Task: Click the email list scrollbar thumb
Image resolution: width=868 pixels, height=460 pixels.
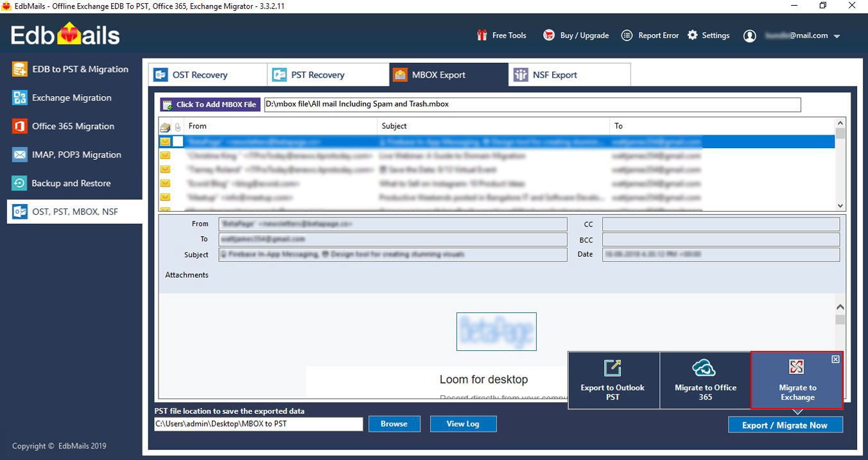Action: [x=840, y=133]
